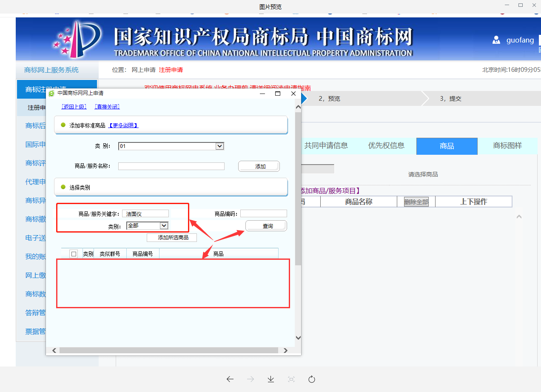Open the 类别 dropdown showing 全部
This screenshot has height=392, width=541.
(147, 226)
